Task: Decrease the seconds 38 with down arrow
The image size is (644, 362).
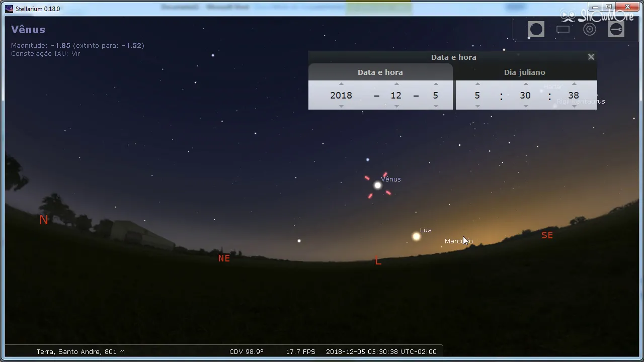Action: click(574, 106)
